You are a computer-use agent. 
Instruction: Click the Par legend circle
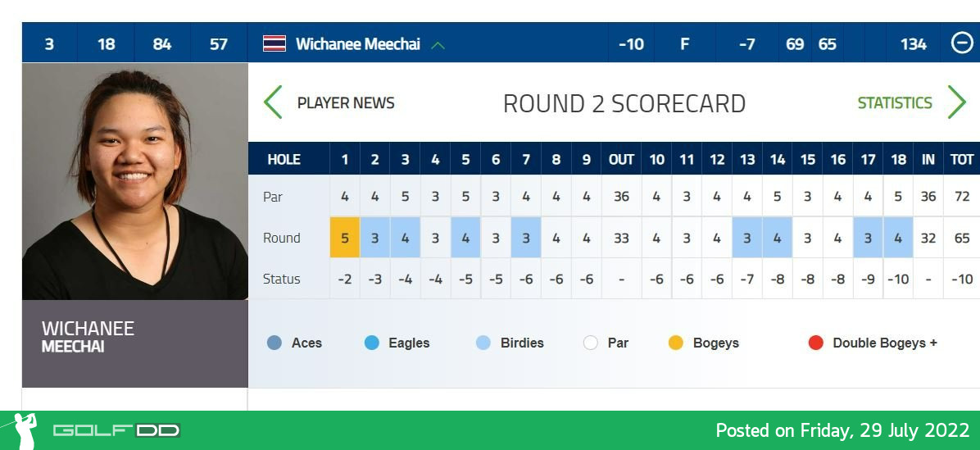tap(591, 343)
